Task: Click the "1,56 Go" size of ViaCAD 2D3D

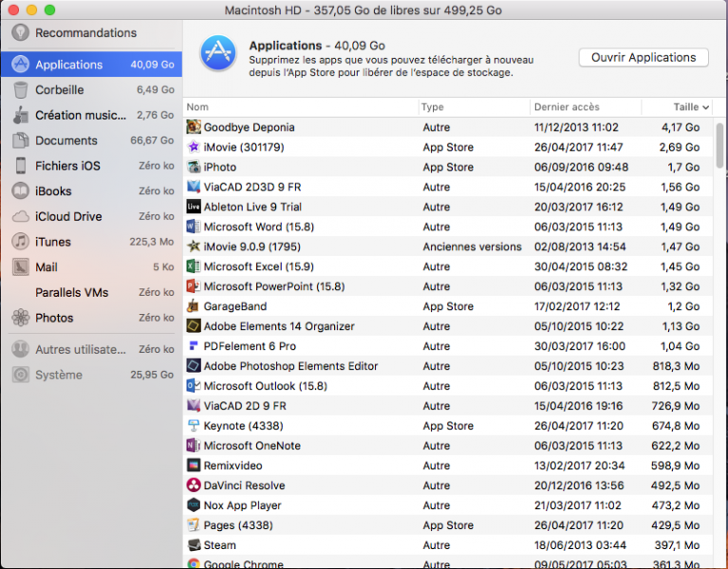Action: point(680,187)
